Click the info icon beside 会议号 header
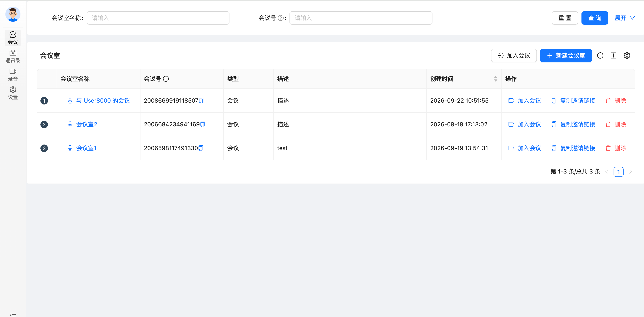Viewport: 644px width, 317px height. [166, 79]
